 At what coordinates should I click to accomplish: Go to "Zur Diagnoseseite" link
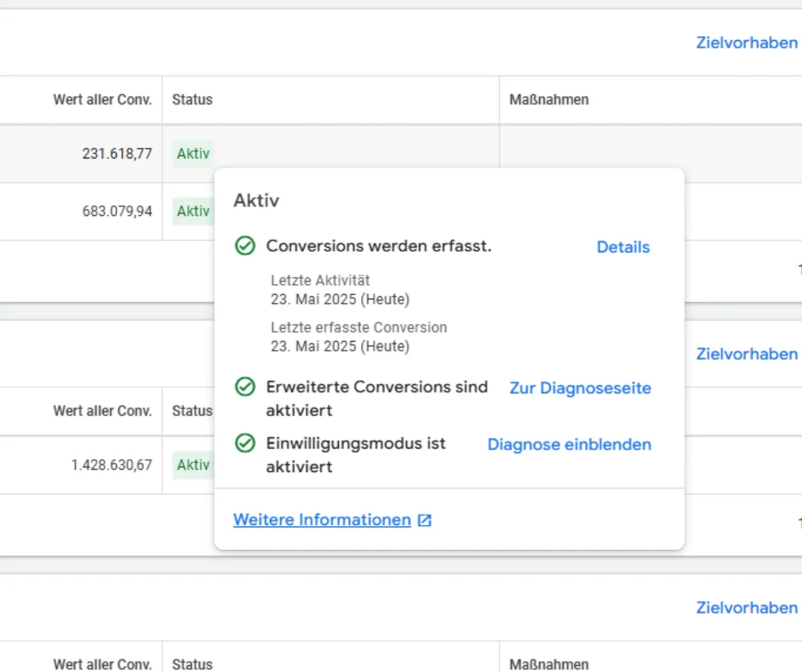coord(580,388)
